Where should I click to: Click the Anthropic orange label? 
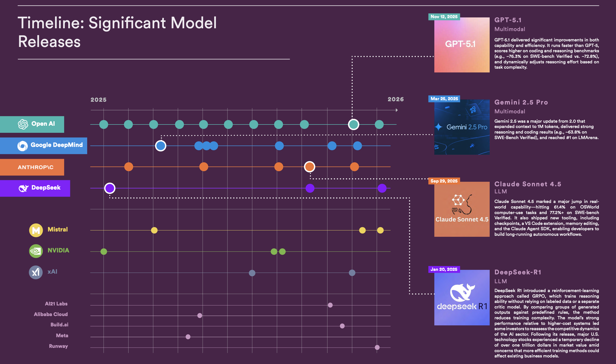tap(35, 167)
